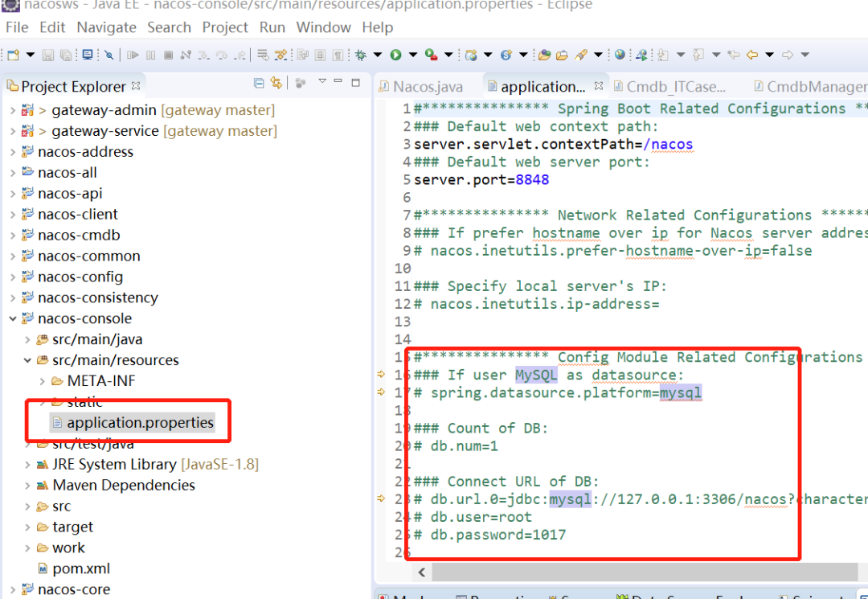868x599 pixels.
Task: Open the New wizard dropdown arrow
Action: click(31, 55)
